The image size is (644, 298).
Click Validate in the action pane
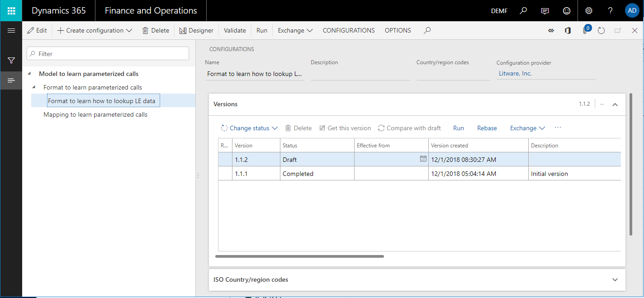pyautogui.click(x=235, y=30)
